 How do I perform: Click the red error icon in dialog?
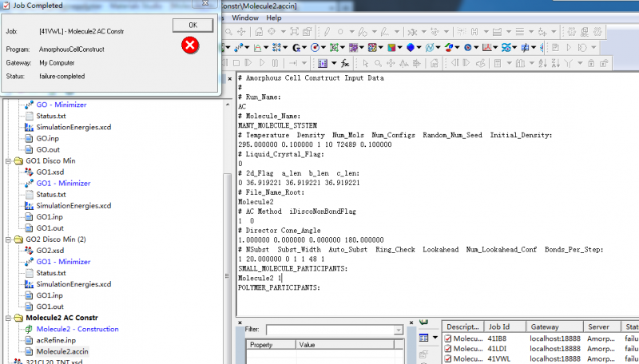190,45
